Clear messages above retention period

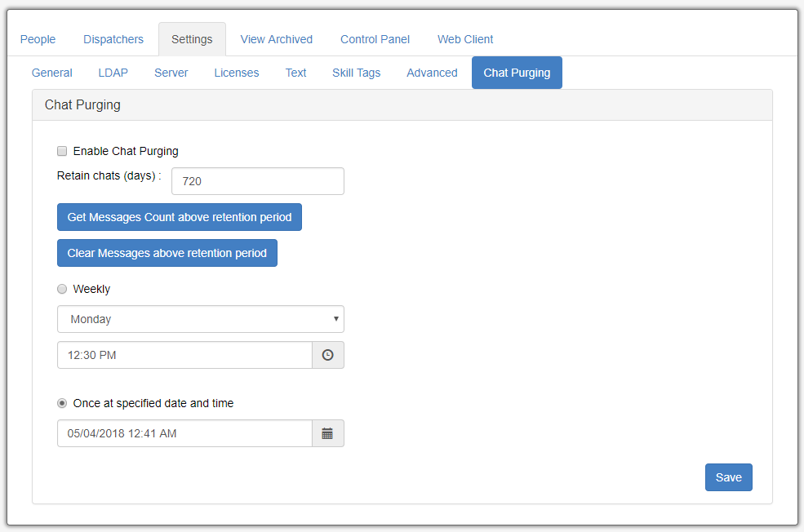coord(167,253)
